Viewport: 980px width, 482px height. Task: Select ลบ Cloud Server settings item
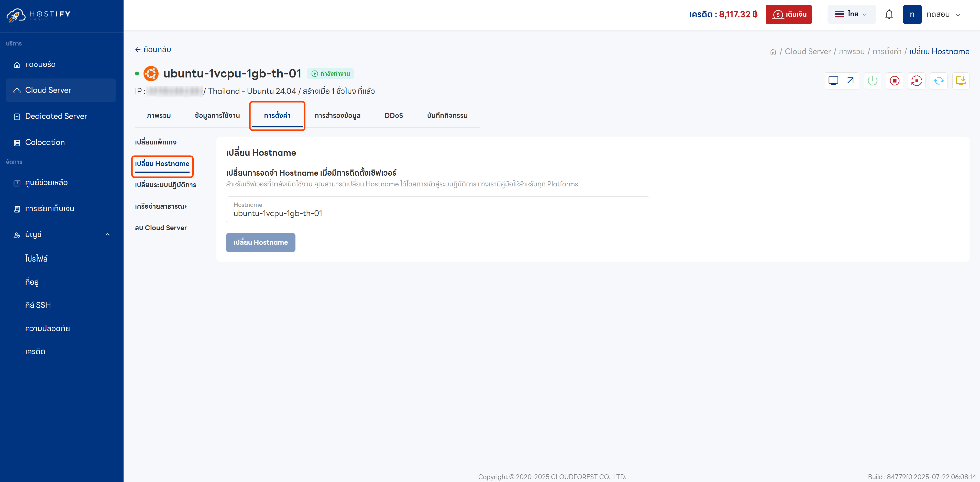coord(161,228)
